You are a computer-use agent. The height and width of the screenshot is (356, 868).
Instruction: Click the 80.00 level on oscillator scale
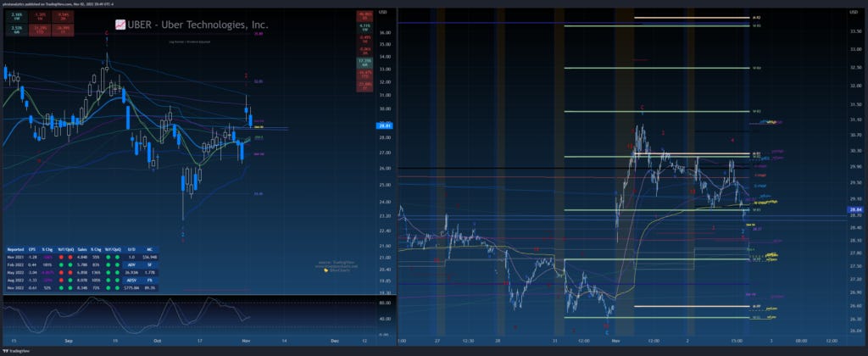[384, 303]
